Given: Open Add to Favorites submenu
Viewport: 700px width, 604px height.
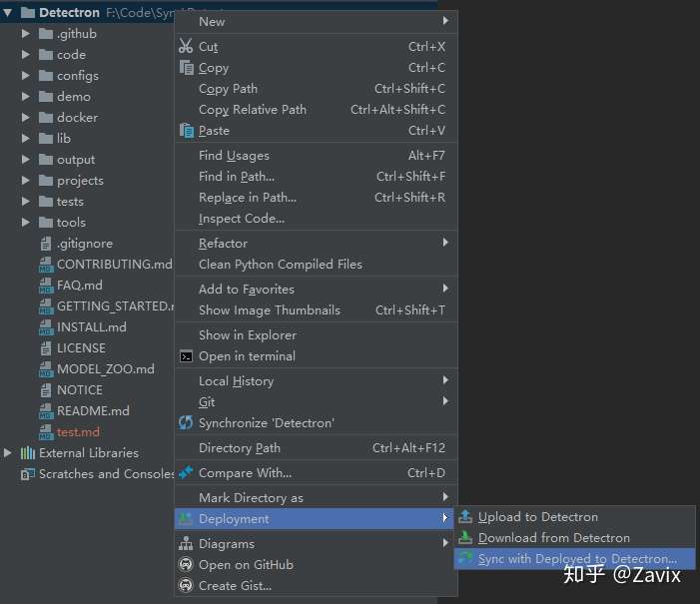Looking at the screenshot, I should pos(317,290).
